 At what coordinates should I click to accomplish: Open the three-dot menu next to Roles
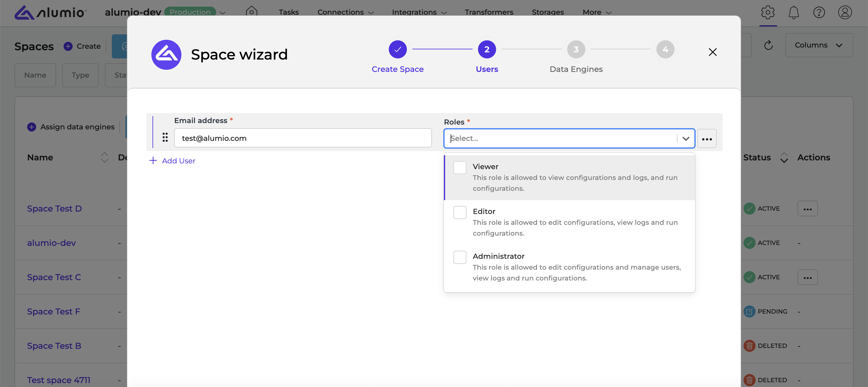(x=706, y=139)
